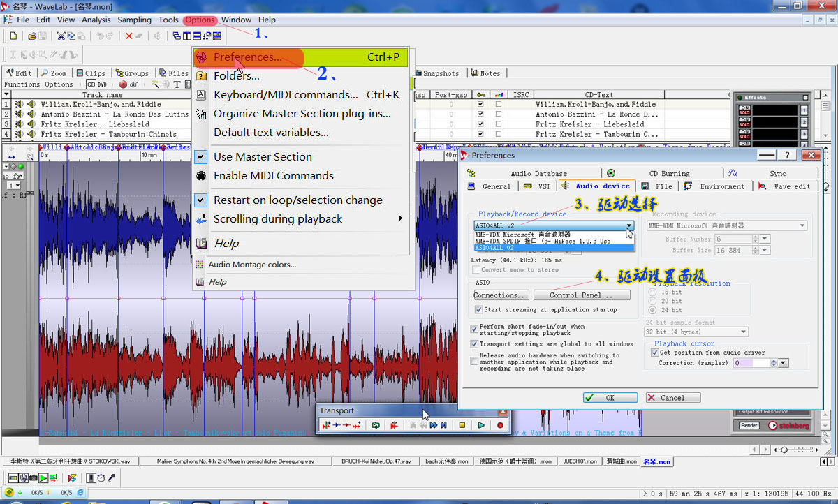Click the green Play button in Transport
The width and height of the screenshot is (838, 504).
point(481,425)
